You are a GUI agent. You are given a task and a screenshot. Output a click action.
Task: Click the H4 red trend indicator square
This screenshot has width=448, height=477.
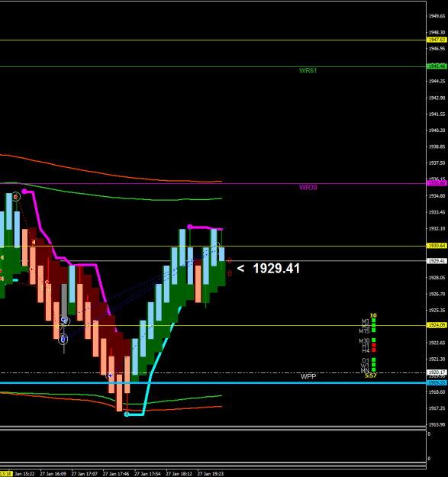point(373,350)
